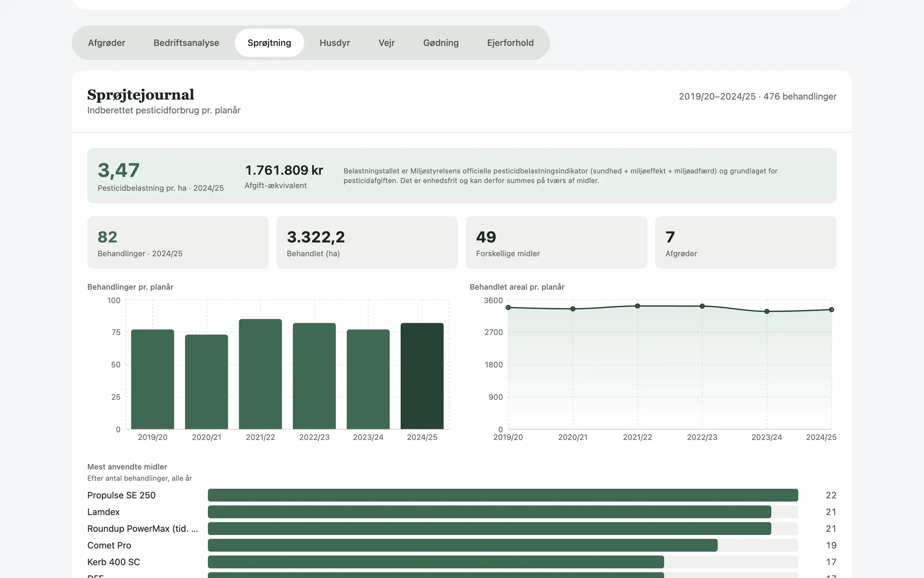Click the '3,47' pesticidbelastning value
This screenshot has width=924, height=578.
click(119, 170)
